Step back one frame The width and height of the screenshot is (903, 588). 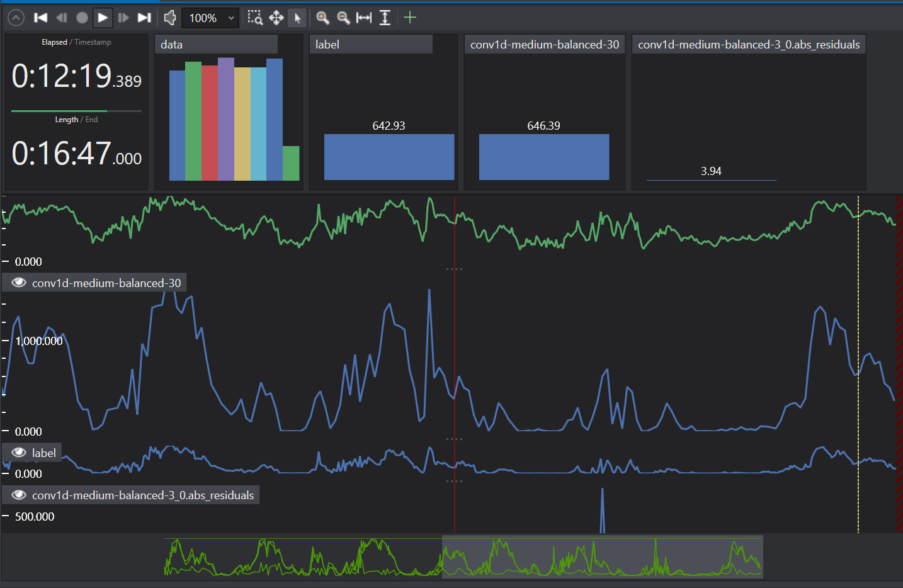62,18
